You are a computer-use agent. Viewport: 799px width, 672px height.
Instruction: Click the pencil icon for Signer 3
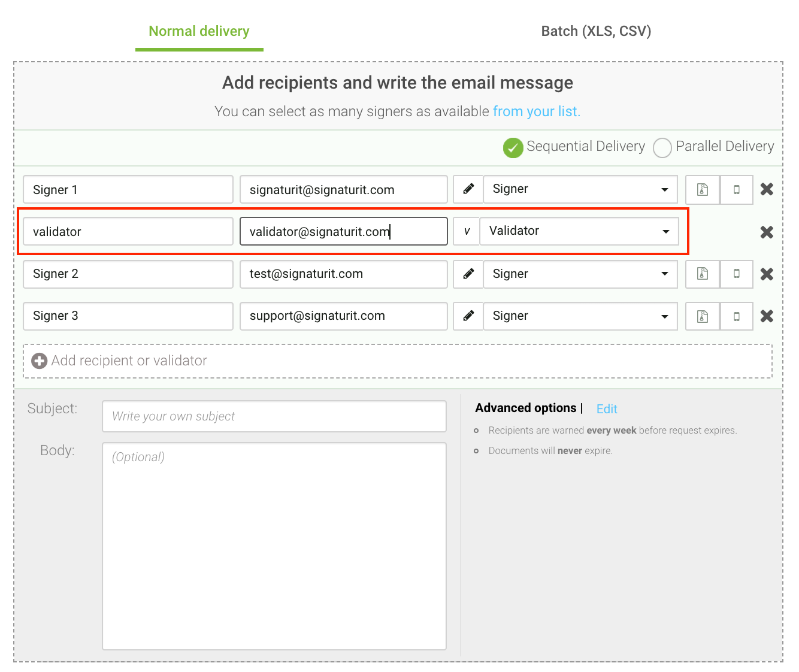coord(468,316)
